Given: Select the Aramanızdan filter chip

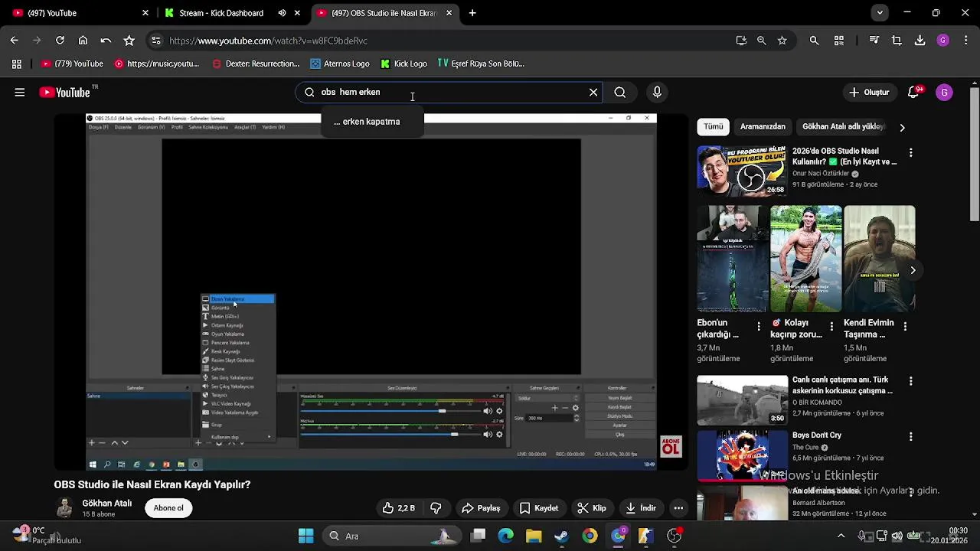Looking at the screenshot, I should pyautogui.click(x=763, y=126).
